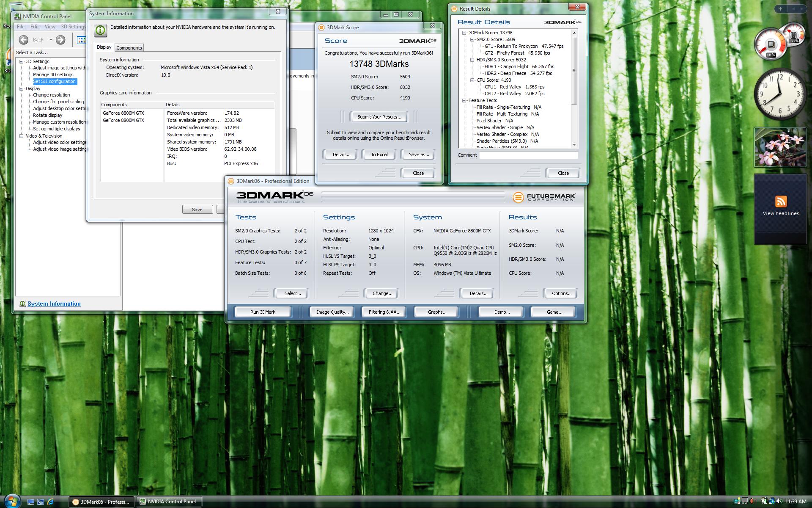Click the To Excel button
This screenshot has width=812, height=508.
(x=379, y=155)
